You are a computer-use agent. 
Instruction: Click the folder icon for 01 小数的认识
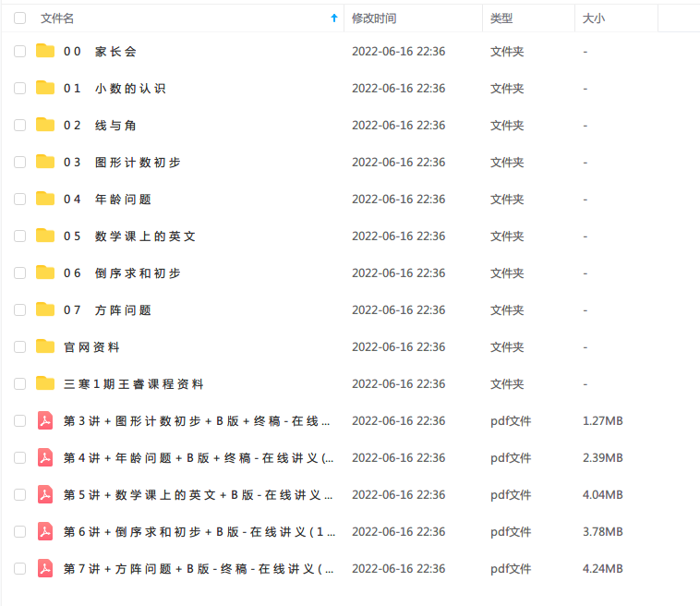[45, 88]
